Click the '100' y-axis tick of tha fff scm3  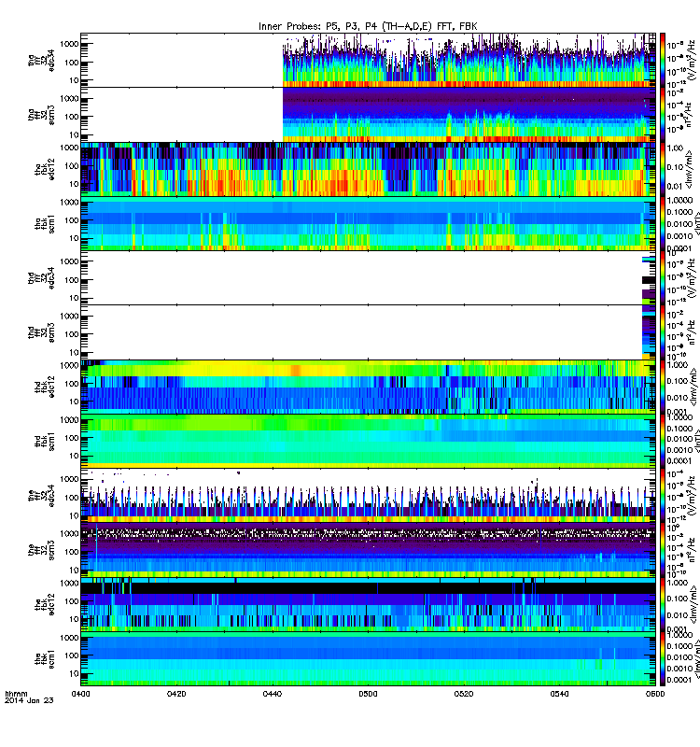[72, 117]
